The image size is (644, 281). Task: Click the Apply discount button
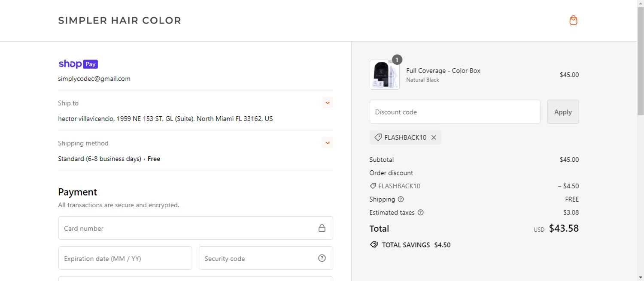[x=562, y=112]
